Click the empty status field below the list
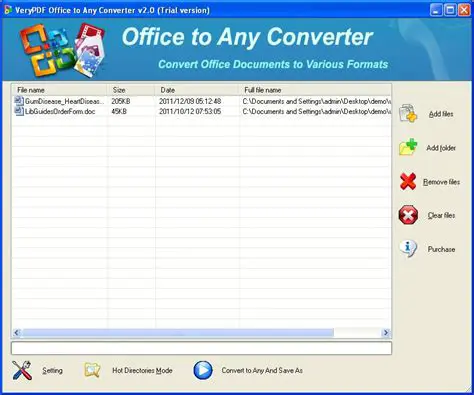The image size is (474, 395). pyautogui.click(x=201, y=348)
